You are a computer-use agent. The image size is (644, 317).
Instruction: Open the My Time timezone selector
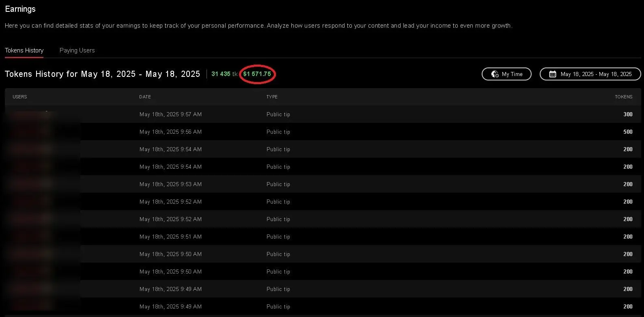(x=506, y=74)
